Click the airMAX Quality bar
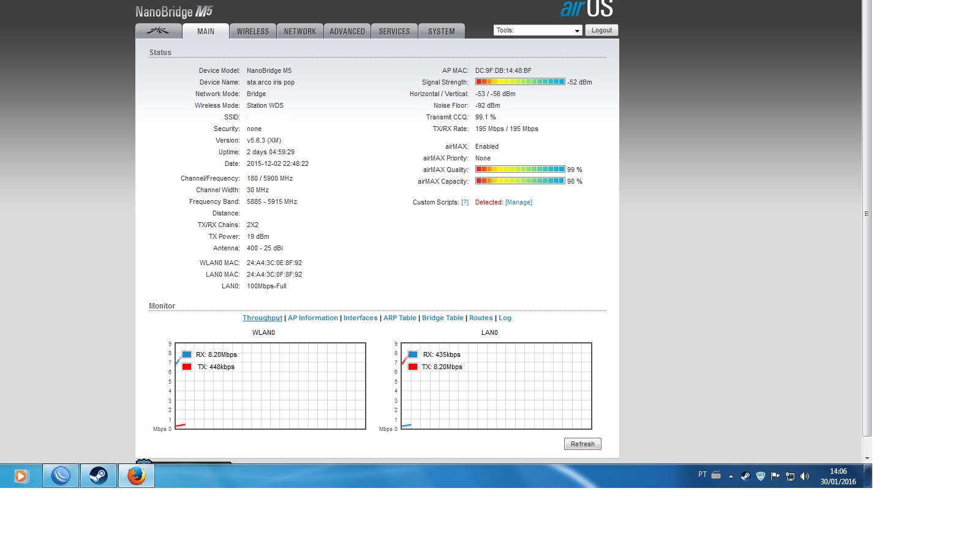Viewport: 980px width, 551px height. (x=520, y=170)
